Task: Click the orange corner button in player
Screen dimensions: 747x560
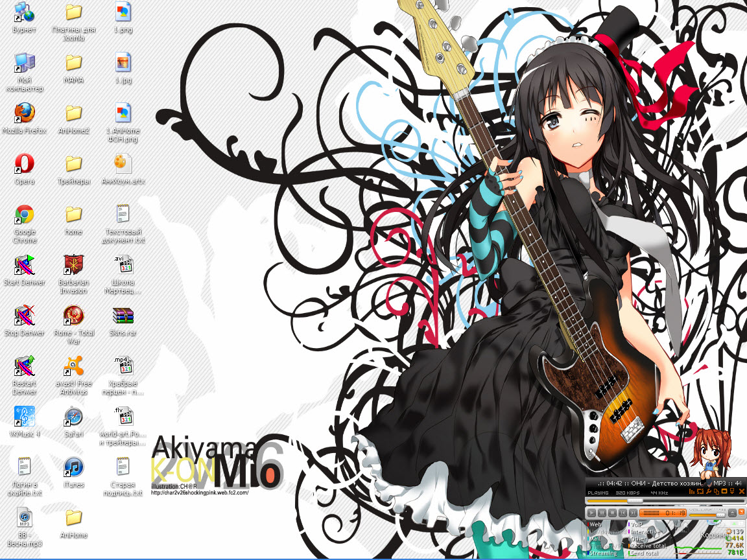Action: coord(741,512)
